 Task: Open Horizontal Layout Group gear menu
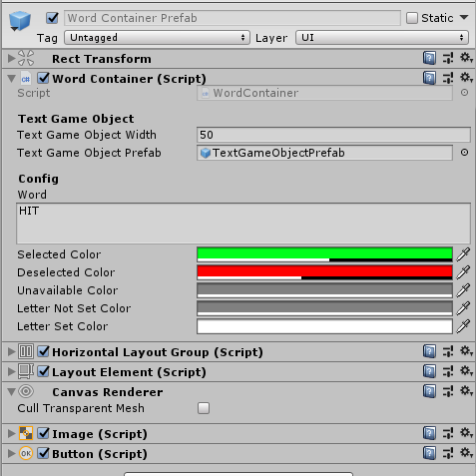466,351
